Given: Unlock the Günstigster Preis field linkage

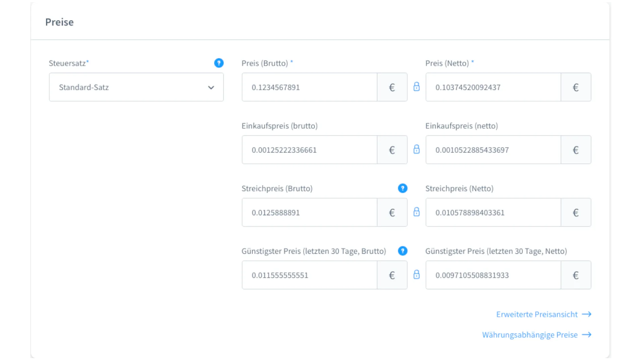Looking at the screenshot, I should (417, 275).
